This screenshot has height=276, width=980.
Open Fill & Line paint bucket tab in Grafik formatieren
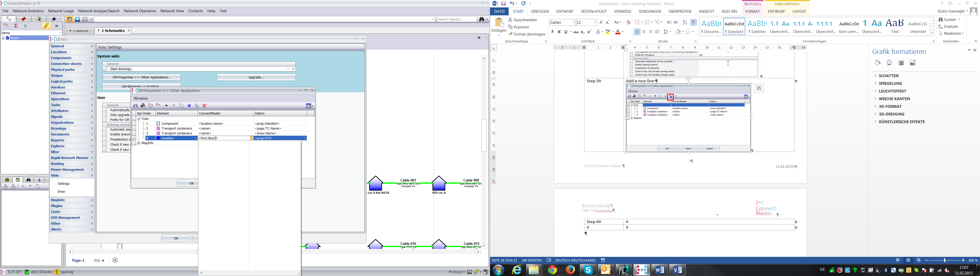tap(877, 63)
